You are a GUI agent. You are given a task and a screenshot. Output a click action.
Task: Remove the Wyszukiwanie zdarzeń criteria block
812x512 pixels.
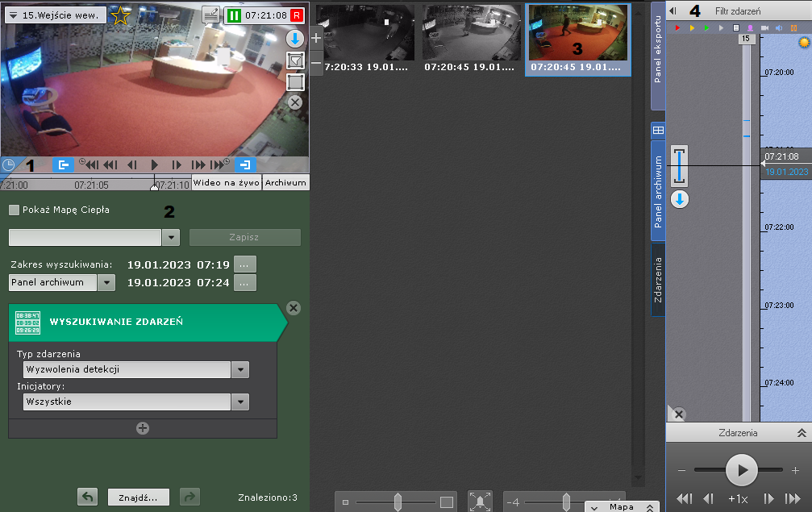(x=293, y=308)
